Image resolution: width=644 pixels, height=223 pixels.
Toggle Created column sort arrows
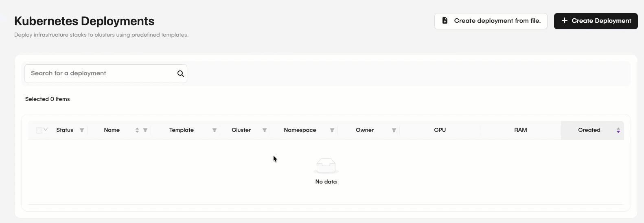[618, 130]
